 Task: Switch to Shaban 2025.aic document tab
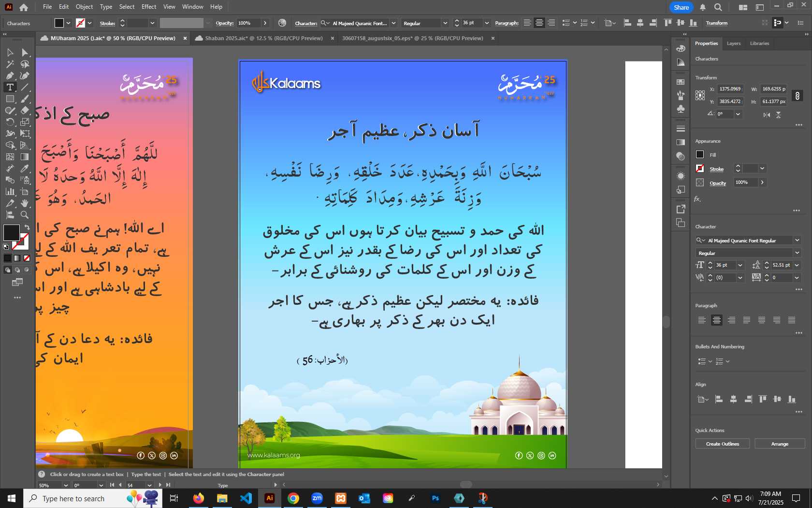click(x=263, y=38)
